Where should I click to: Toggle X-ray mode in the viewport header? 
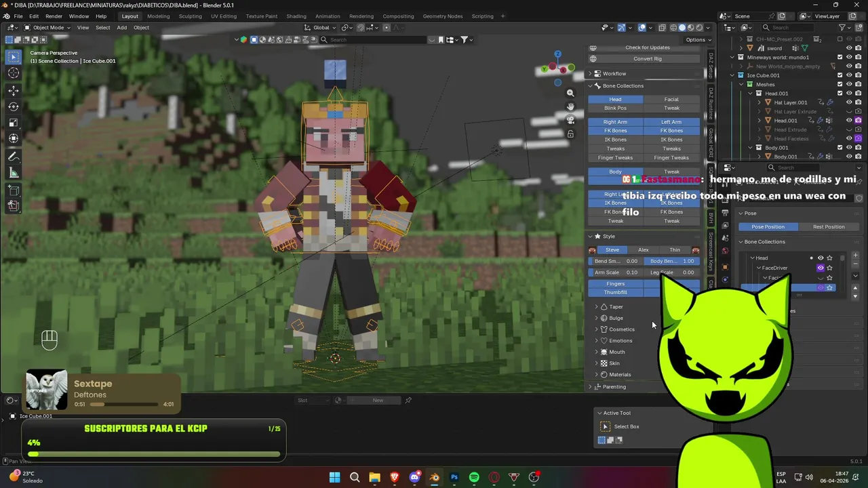pyautogui.click(x=661, y=28)
